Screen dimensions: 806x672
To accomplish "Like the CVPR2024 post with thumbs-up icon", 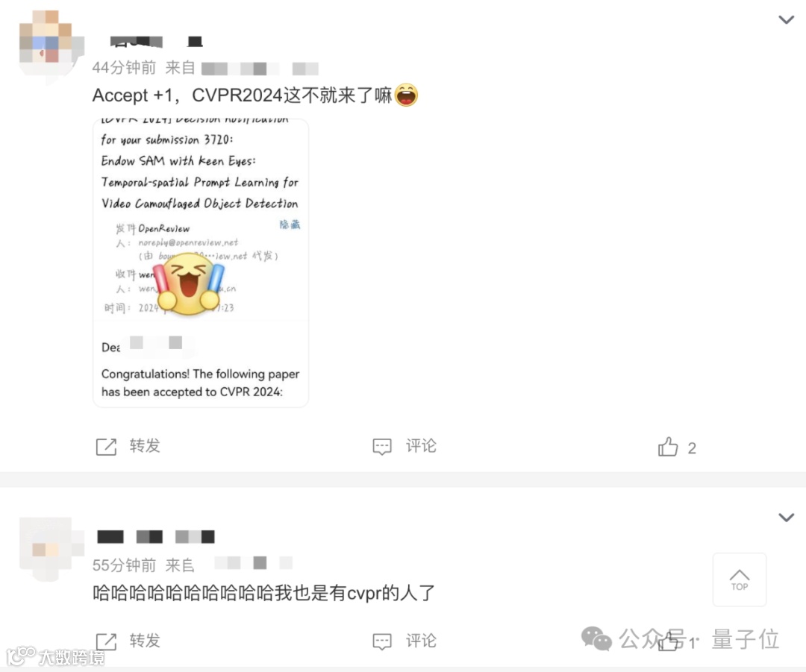I will point(668,447).
